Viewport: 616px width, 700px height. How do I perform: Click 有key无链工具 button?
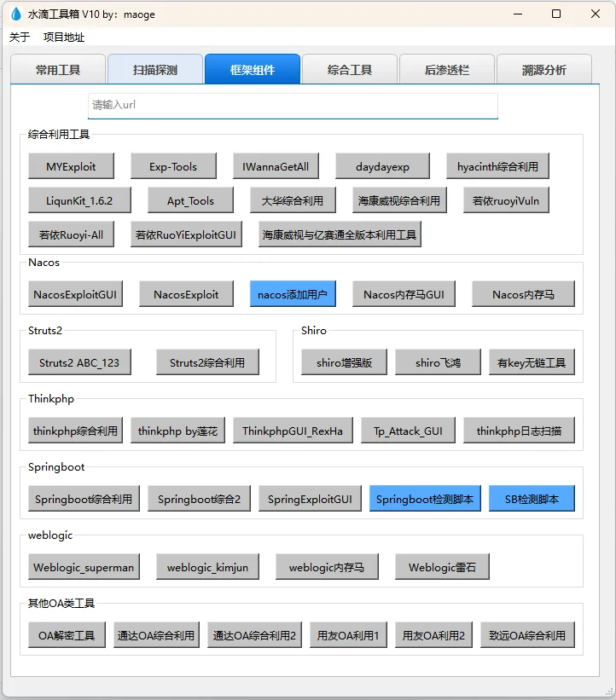532,362
